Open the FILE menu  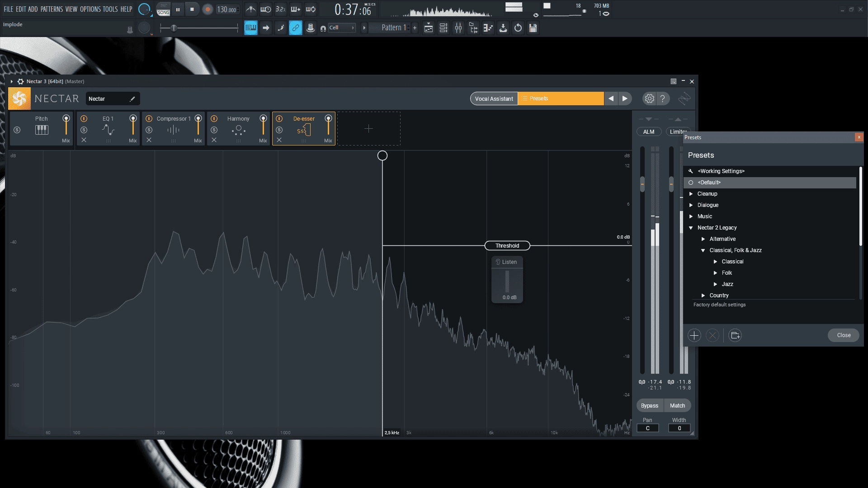9,9
